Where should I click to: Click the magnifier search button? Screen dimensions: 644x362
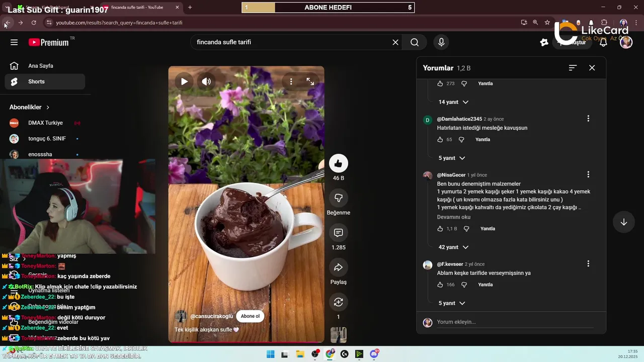415,42
